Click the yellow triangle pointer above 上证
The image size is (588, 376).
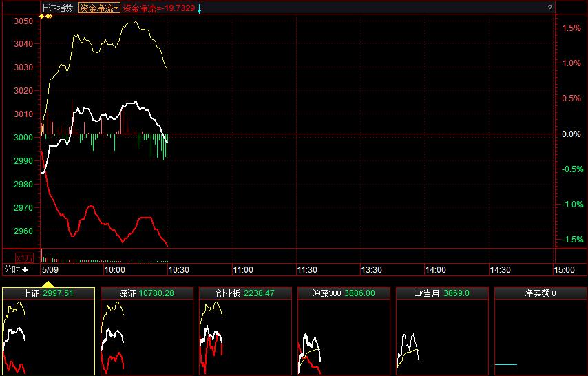pos(48,283)
